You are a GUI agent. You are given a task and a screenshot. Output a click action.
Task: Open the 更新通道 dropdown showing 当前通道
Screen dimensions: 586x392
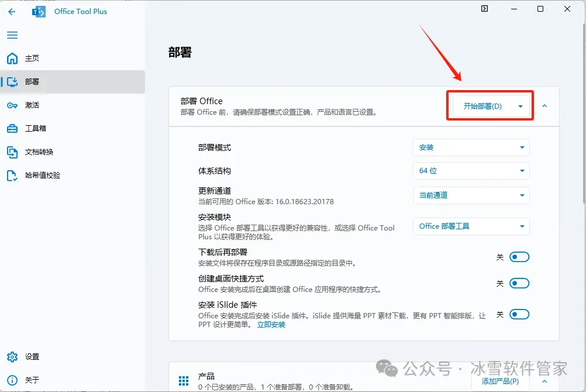click(471, 195)
